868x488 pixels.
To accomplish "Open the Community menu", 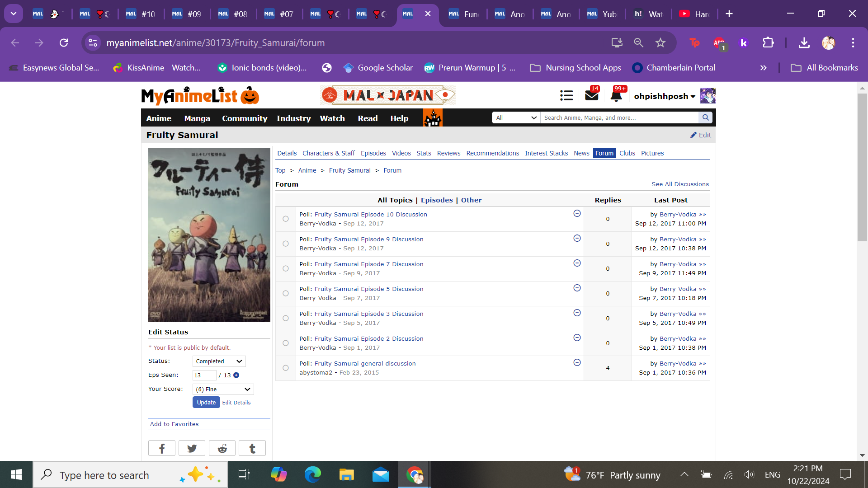I will (x=245, y=118).
